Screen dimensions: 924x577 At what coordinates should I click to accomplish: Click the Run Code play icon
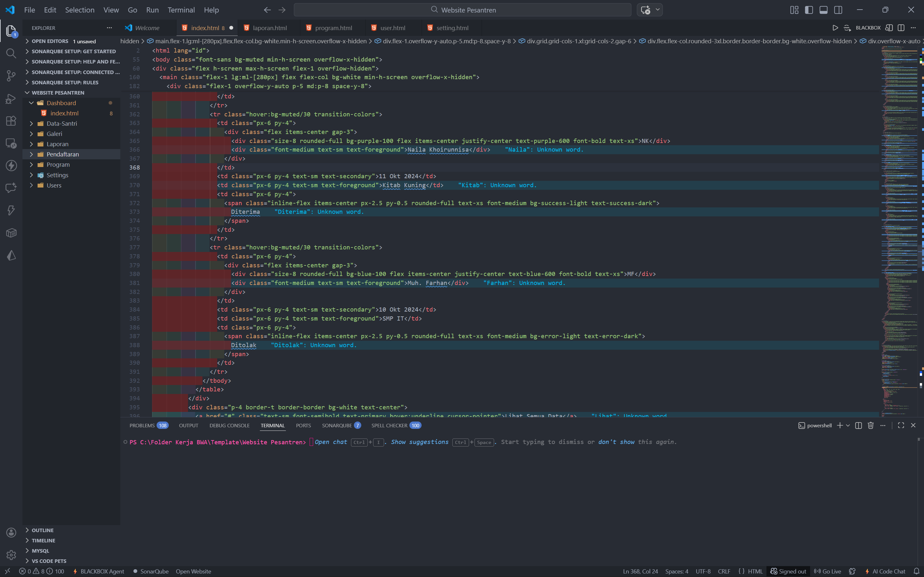(x=835, y=28)
